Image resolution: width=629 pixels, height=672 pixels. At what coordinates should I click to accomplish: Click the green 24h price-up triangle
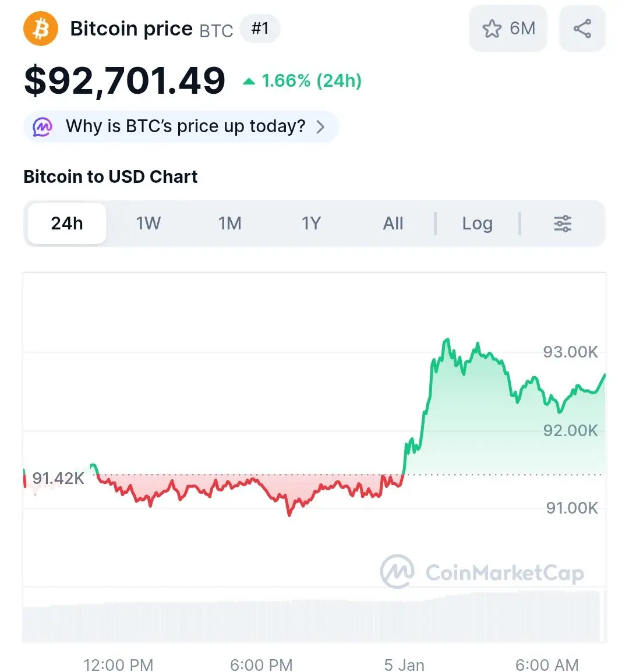point(249,82)
